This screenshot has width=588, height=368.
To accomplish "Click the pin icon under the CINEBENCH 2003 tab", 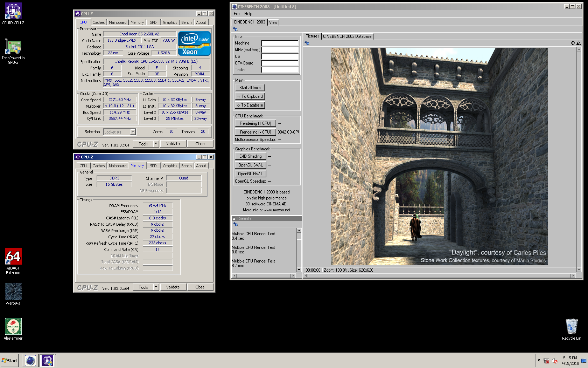I will click(x=236, y=29).
